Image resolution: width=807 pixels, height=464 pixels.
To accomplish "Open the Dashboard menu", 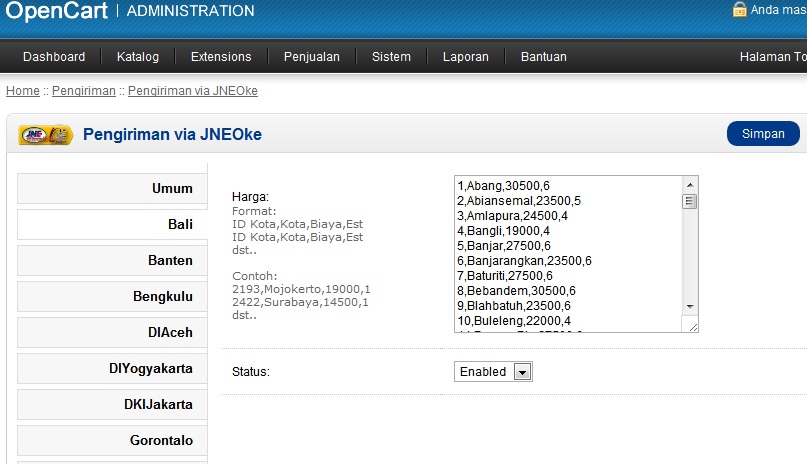I will tap(54, 57).
